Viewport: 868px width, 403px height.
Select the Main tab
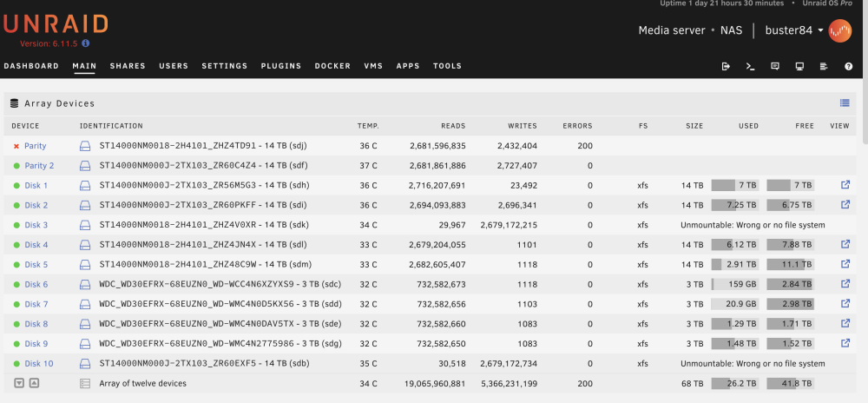tap(84, 66)
